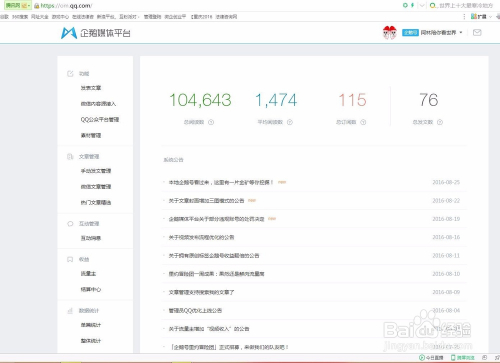Open 互动消息 in the sidebar
Image resolution: width=500 pixels, height=363 pixels.
[91, 238]
